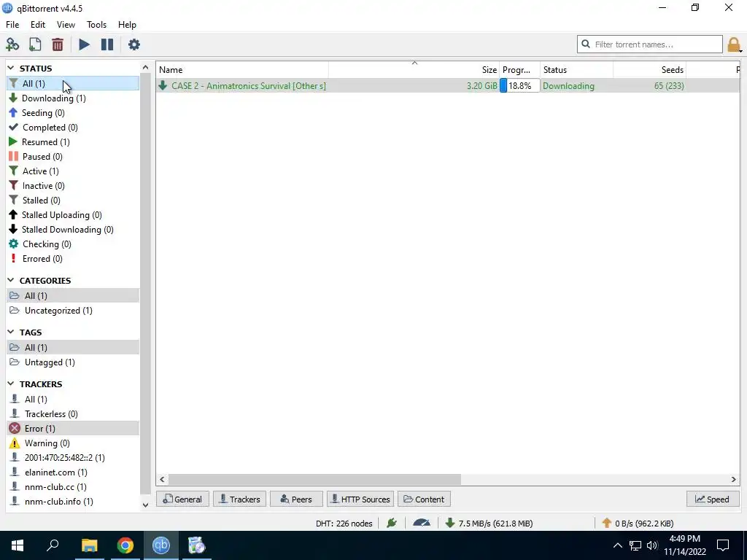Viewport: 747px width, 560px height.
Task: Open the Edit menu
Action: coord(38,24)
